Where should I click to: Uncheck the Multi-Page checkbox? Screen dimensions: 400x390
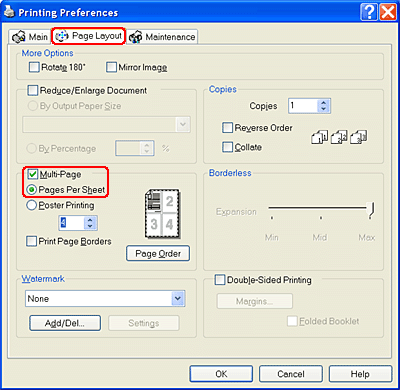click(32, 174)
